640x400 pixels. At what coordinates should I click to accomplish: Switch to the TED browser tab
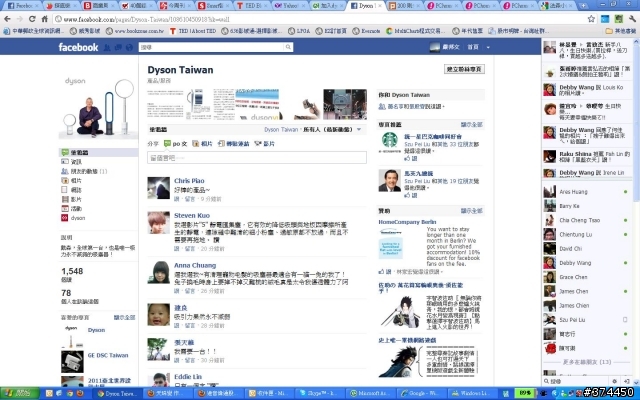tap(252, 6)
